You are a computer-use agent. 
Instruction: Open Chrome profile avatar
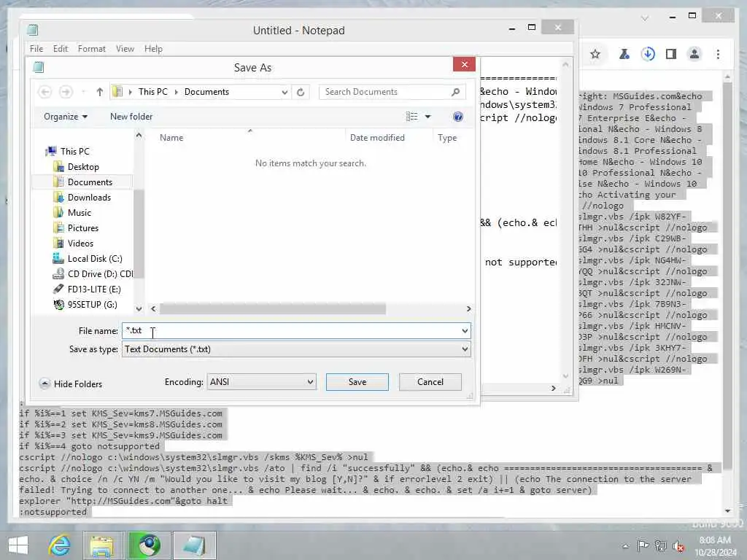pos(694,54)
